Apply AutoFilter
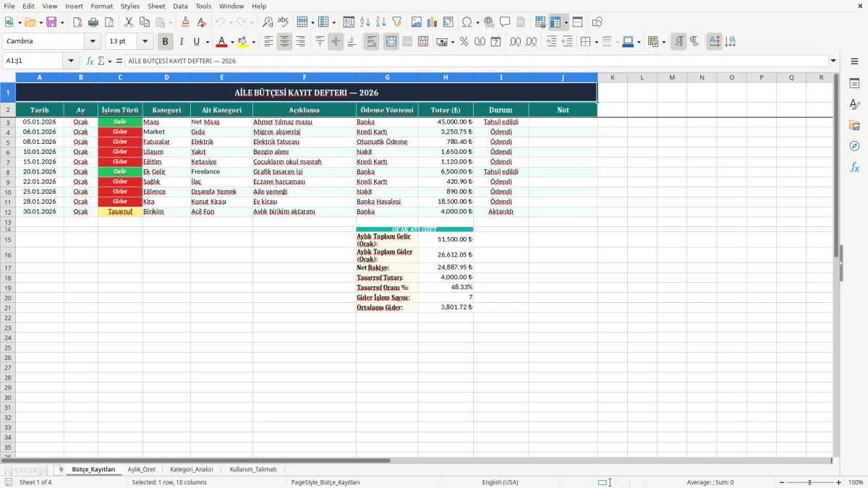The width and height of the screenshot is (868, 488). click(x=396, y=22)
